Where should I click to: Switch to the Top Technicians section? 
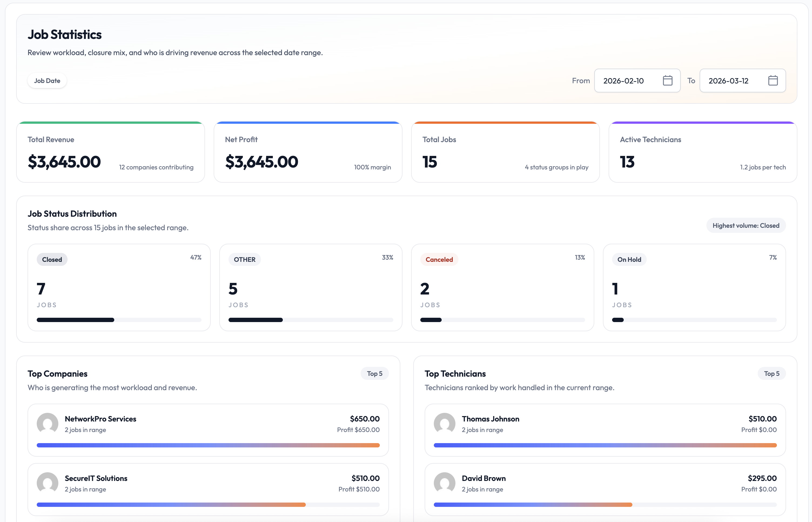pos(455,374)
